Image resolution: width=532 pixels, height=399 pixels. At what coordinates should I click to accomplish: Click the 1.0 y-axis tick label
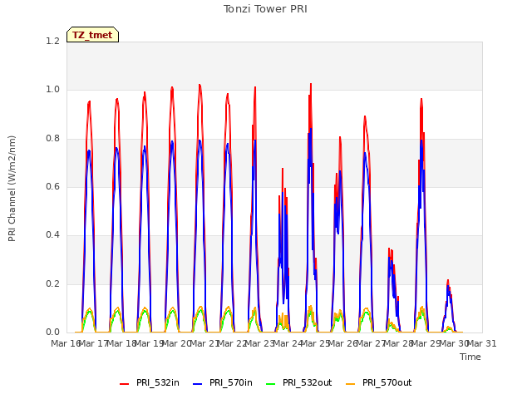[53, 90]
